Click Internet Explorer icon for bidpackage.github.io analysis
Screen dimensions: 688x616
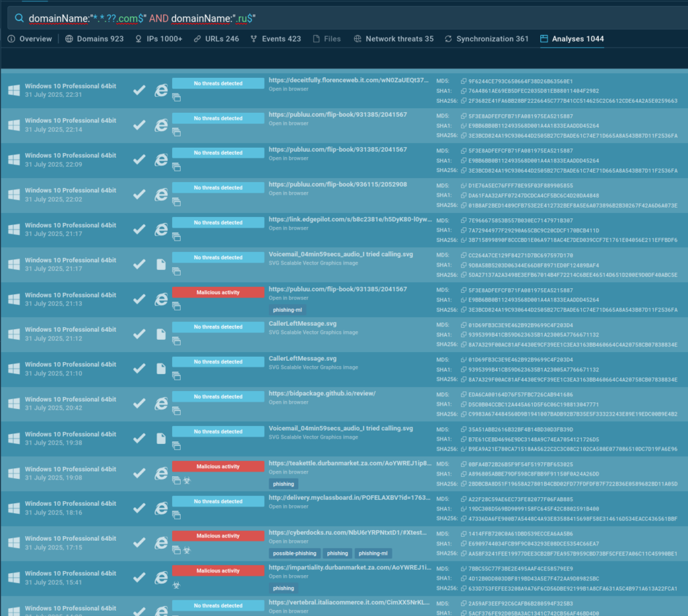tap(161, 404)
